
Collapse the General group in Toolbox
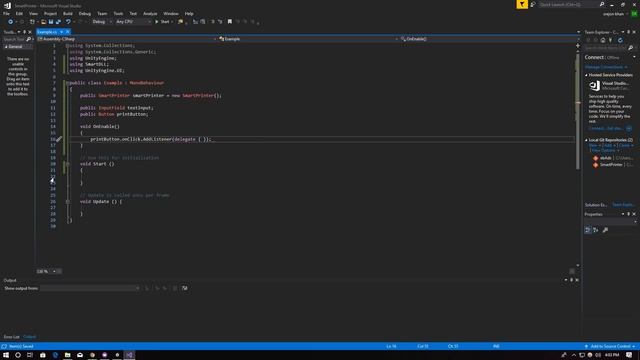pyautogui.click(x=6, y=47)
